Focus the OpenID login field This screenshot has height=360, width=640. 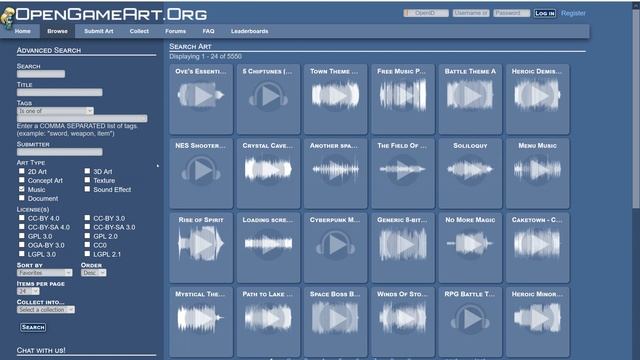(426, 13)
